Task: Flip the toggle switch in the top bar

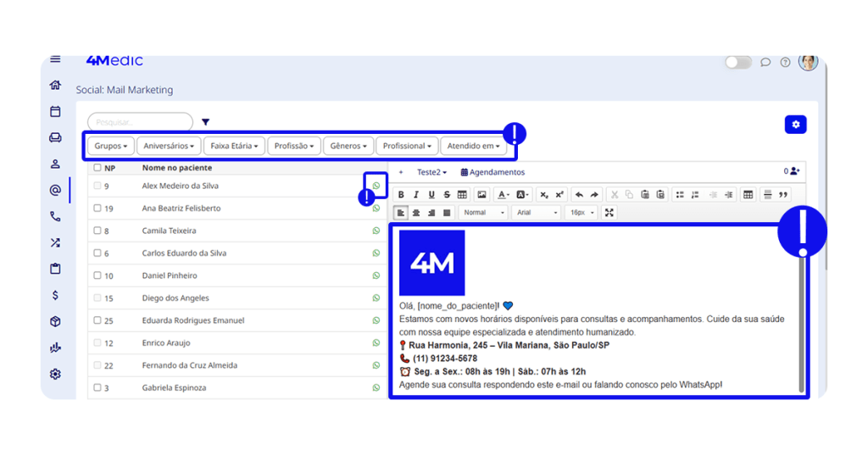Action: pos(738,63)
